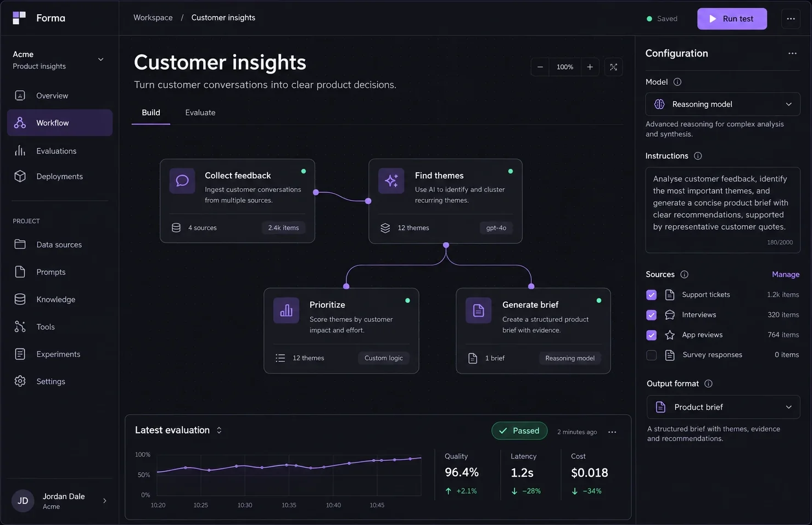The image size is (812, 525).
Task: Click the info icon beside Output format
Action: pyautogui.click(x=708, y=383)
